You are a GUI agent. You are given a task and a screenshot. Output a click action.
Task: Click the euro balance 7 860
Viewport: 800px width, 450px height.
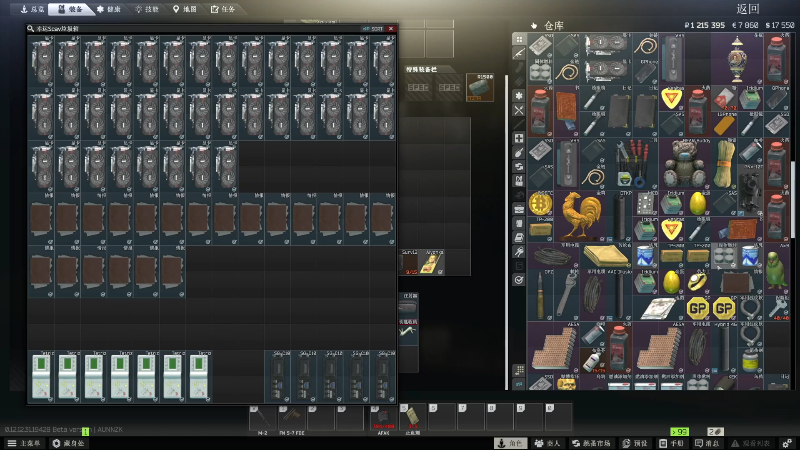745,25
